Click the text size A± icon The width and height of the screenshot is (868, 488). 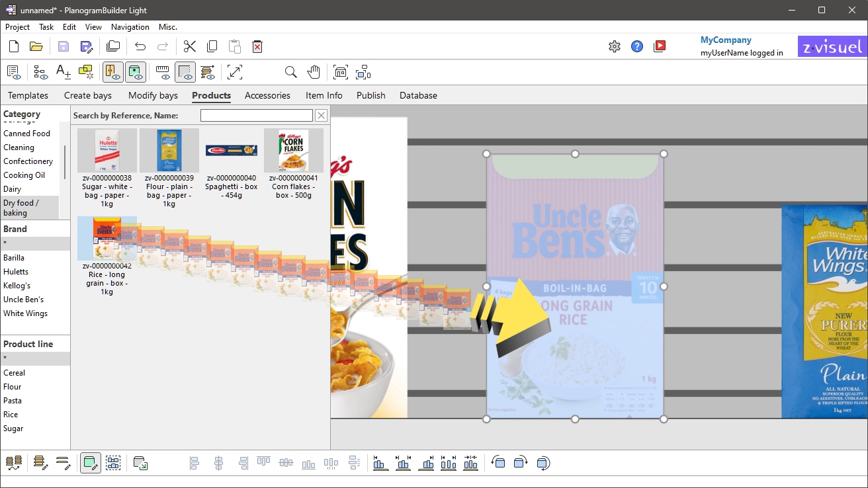click(63, 72)
